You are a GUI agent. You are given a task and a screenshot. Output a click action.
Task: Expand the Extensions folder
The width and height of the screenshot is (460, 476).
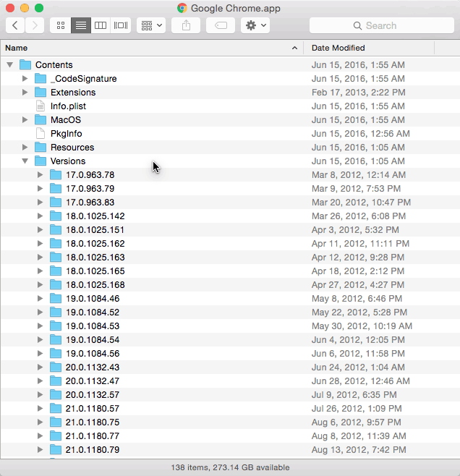point(25,93)
